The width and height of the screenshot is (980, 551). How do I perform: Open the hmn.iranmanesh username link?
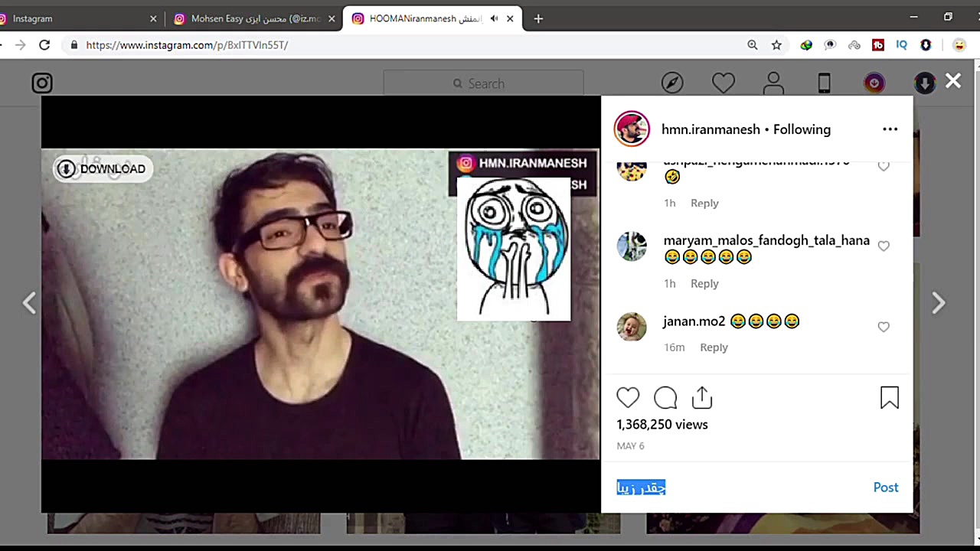[x=710, y=129]
